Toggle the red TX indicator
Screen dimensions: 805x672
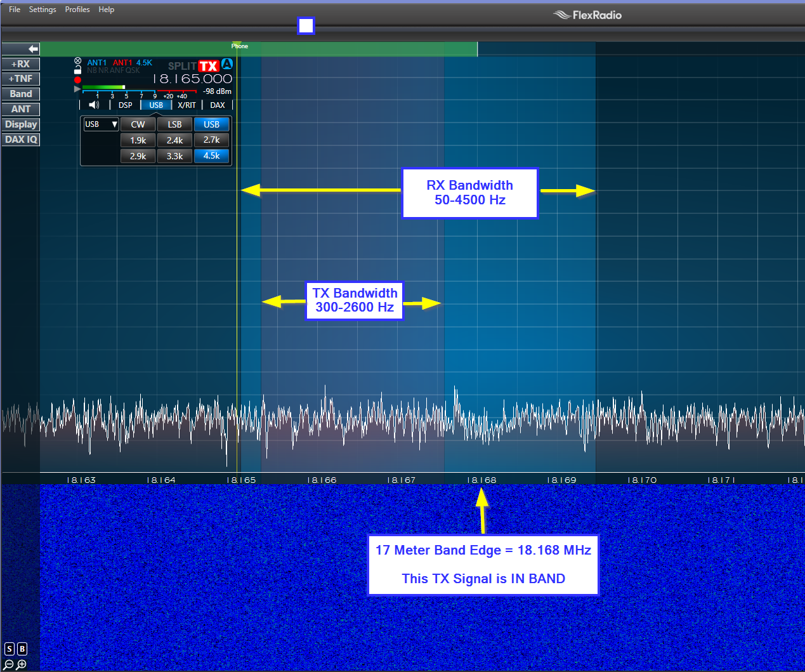click(x=208, y=66)
